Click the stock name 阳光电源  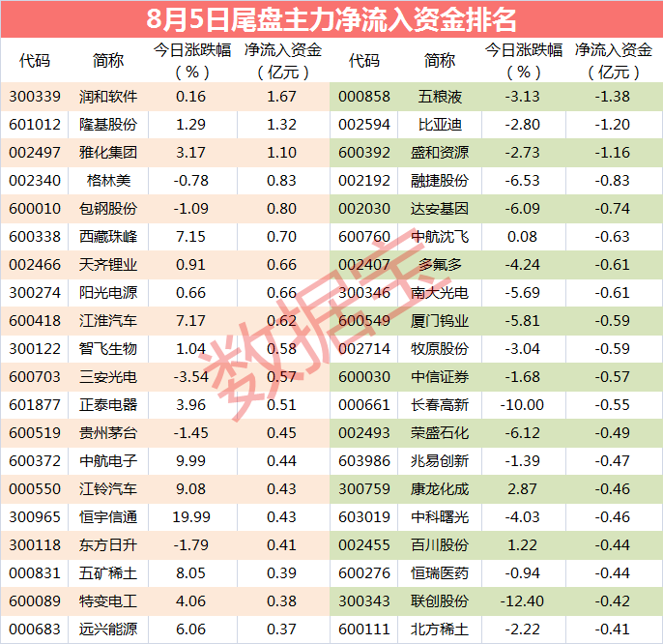tap(108, 293)
